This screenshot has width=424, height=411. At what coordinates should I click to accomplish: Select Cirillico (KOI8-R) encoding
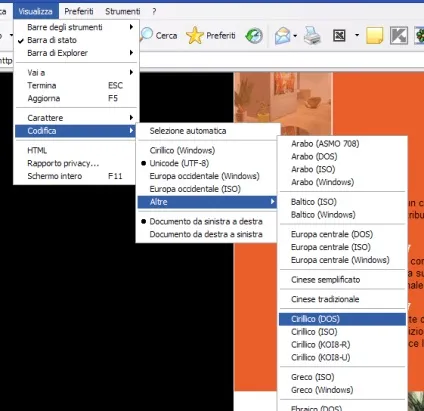[342, 345]
